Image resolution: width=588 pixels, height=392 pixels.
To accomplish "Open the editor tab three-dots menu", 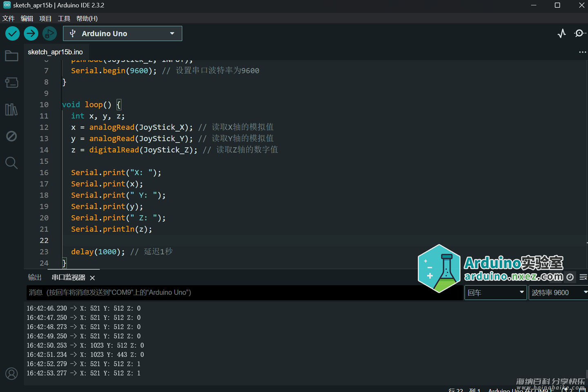I will click(x=582, y=52).
